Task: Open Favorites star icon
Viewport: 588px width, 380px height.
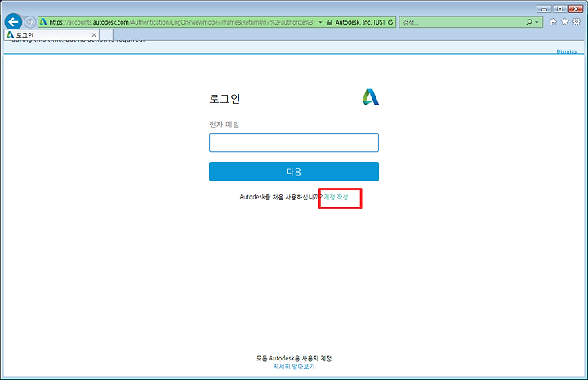Action: [x=565, y=22]
